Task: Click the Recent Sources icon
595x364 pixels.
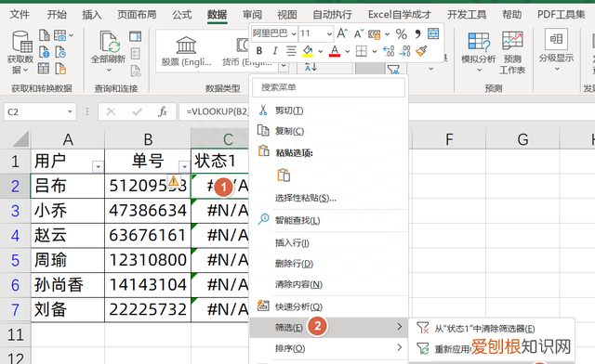Action: point(60,52)
